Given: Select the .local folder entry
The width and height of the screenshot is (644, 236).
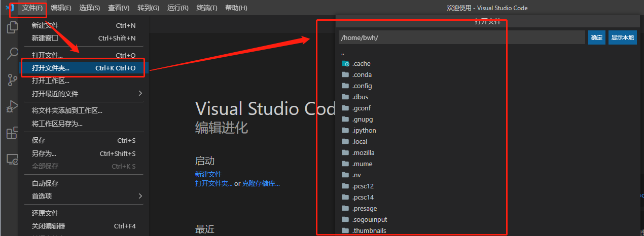Looking at the screenshot, I should click(489, 142).
